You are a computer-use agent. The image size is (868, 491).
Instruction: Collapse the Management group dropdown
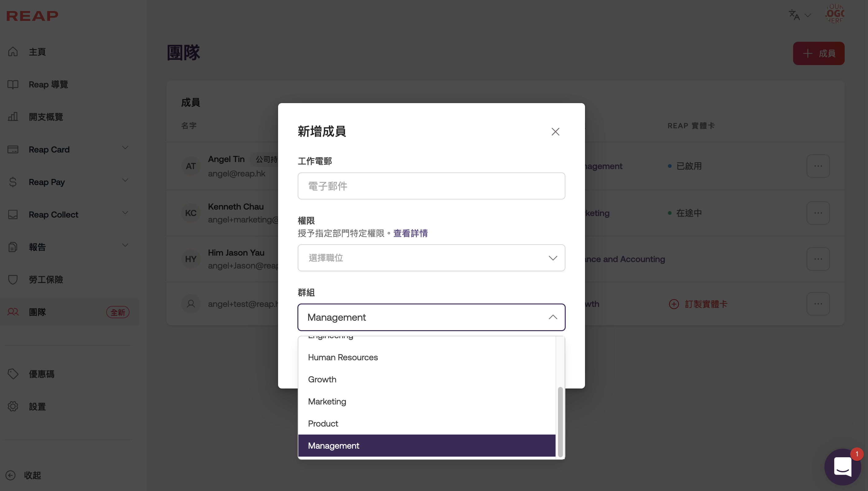(552, 317)
